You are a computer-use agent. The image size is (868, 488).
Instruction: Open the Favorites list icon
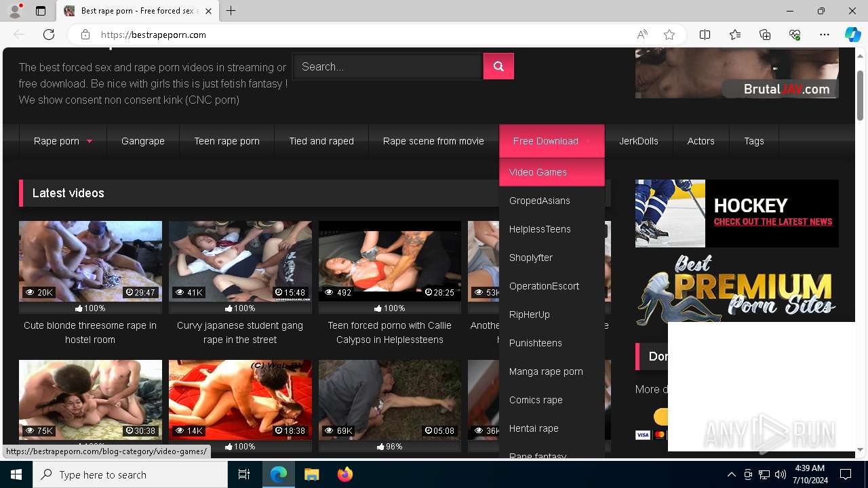pos(735,35)
